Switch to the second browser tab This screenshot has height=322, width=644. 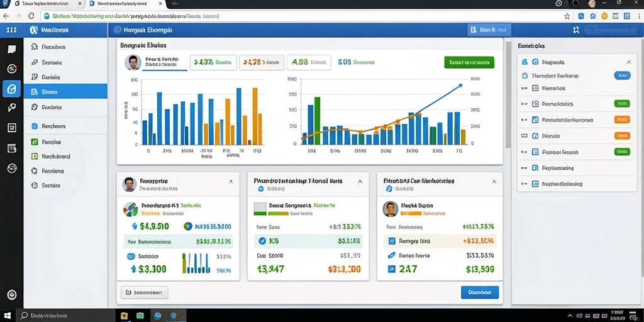pos(124,3)
